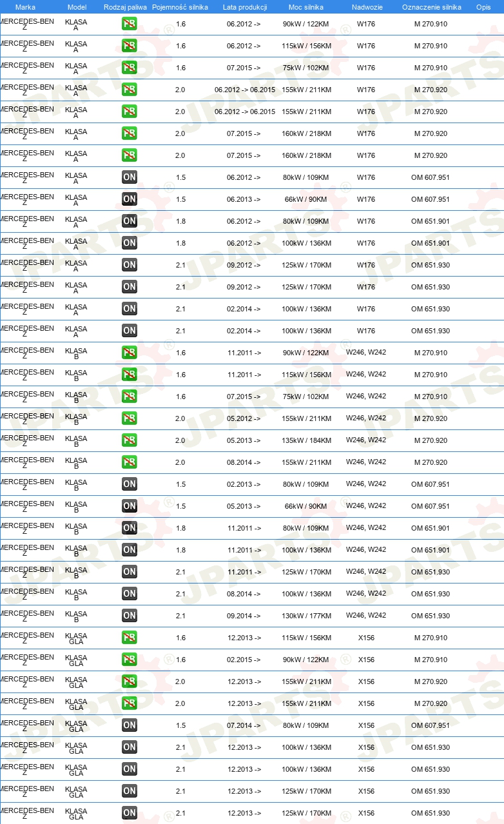Click the Oznaczenie silnika column header
This screenshot has height=824, width=504.
click(x=432, y=7)
